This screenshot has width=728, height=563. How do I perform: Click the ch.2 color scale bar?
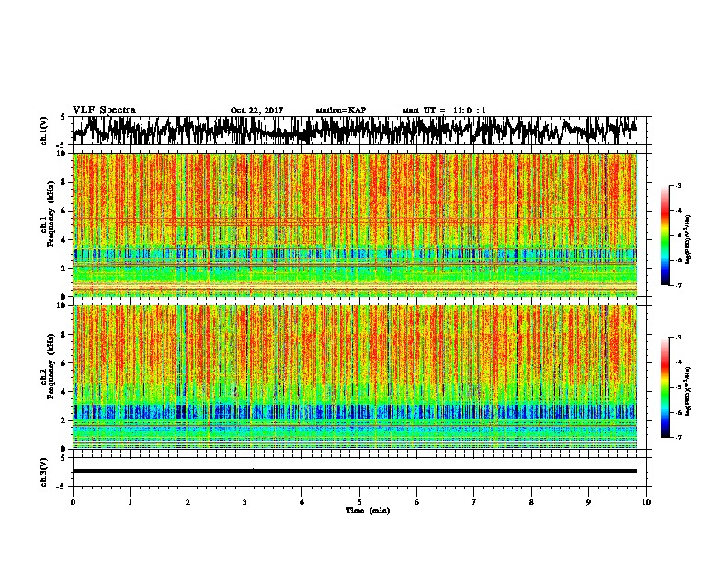point(665,387)
